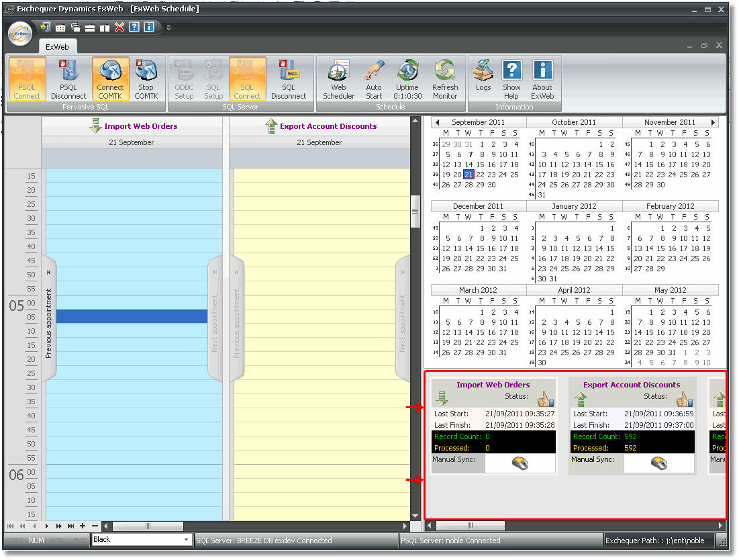Screen dimensions: 739x560
Task: Open the Black theme combo box
Action: pos(141,539)
